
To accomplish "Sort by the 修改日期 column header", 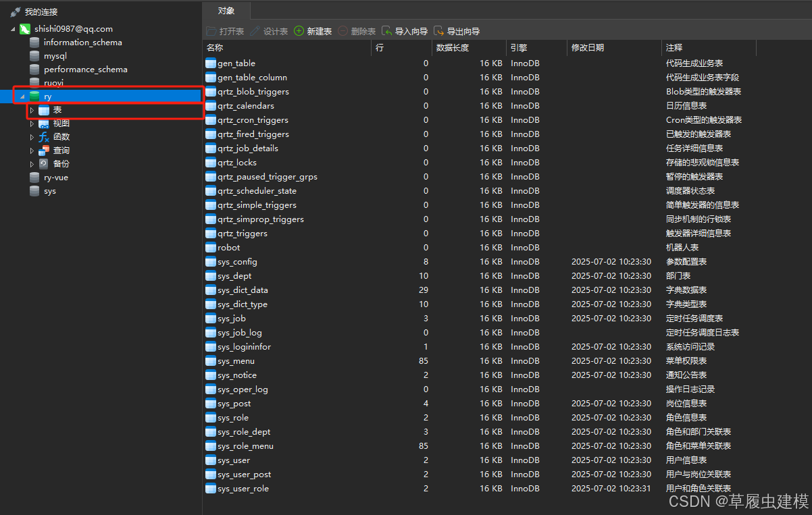I will click(614, 48).
